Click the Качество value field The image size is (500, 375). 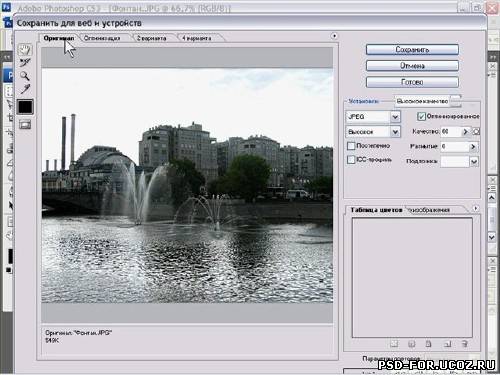[451, 132]
